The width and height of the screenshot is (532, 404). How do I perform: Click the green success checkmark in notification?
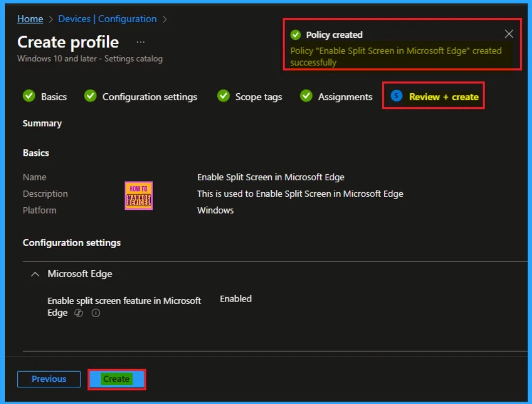coord(295,35)
